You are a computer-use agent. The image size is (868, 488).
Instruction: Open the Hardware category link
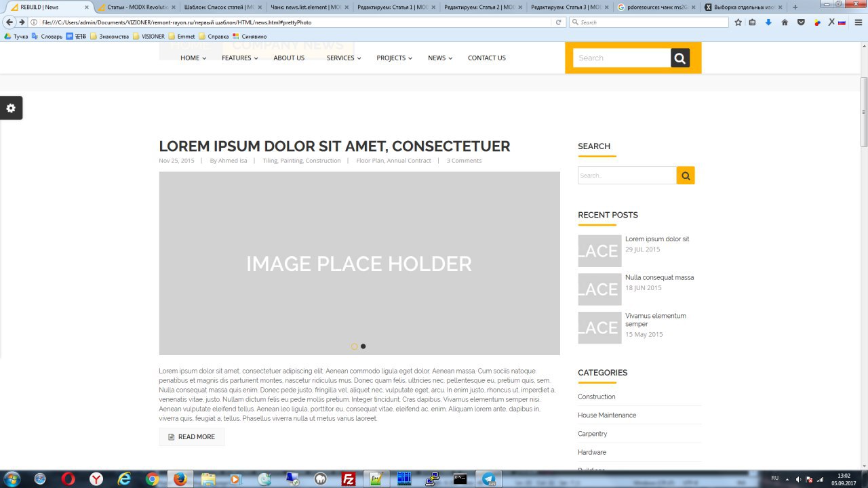[x=592, y=452]
